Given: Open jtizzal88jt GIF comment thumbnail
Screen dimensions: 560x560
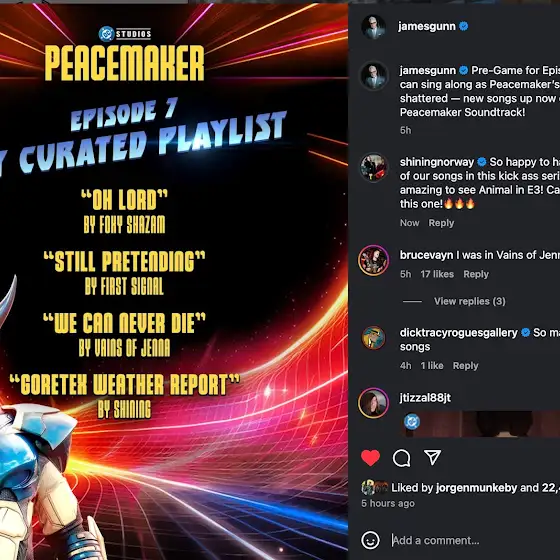Looking at the screenshot, I should coord(480,424).
